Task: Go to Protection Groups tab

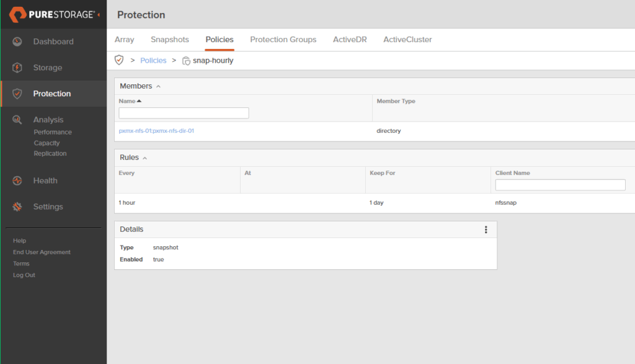Action: click(x=283, y=40)
